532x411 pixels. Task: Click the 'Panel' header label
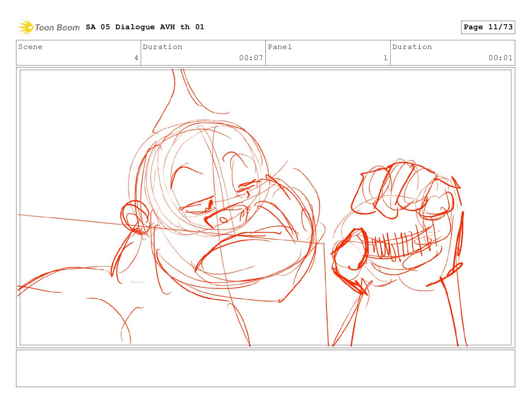click(280, 47)
